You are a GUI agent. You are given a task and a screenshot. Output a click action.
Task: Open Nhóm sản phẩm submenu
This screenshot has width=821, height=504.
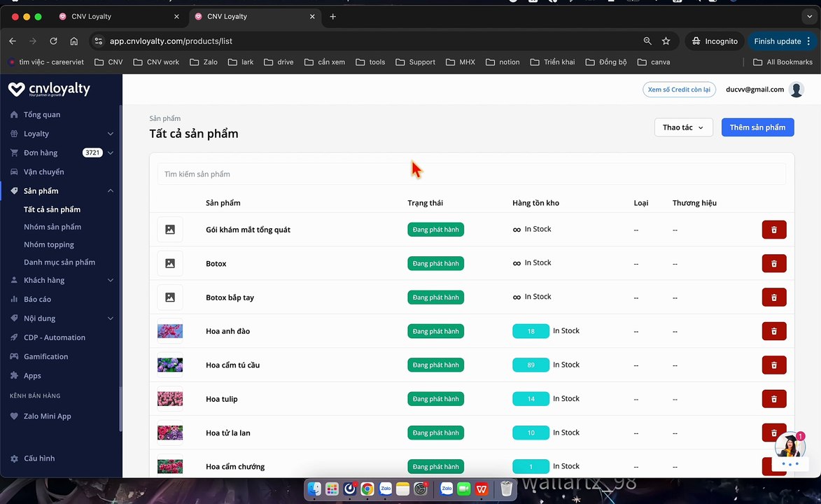tap(52, 227)
